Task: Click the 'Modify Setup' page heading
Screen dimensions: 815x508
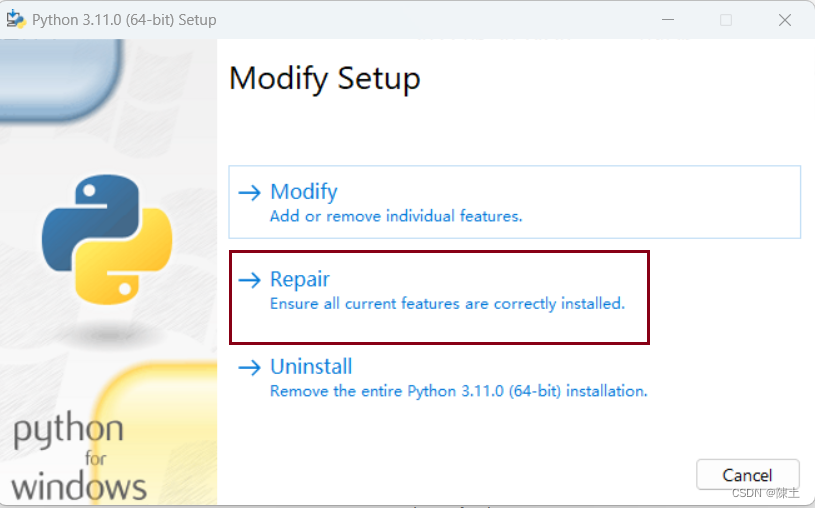Action: [x=325, y=79]
